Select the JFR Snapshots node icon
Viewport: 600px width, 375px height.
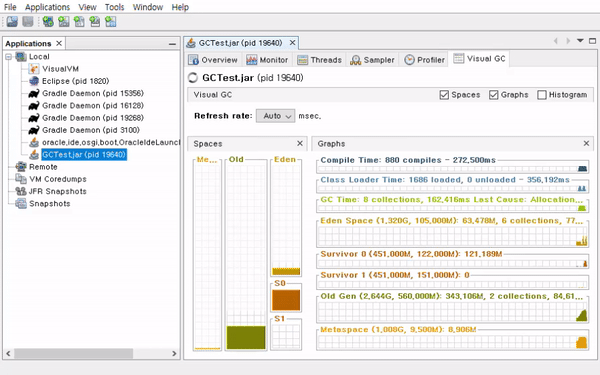pos(21,191)
